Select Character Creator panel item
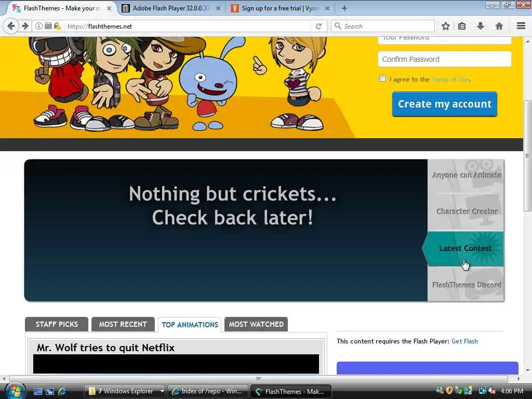This screenshot has height=399, width=532. (466, 212)
